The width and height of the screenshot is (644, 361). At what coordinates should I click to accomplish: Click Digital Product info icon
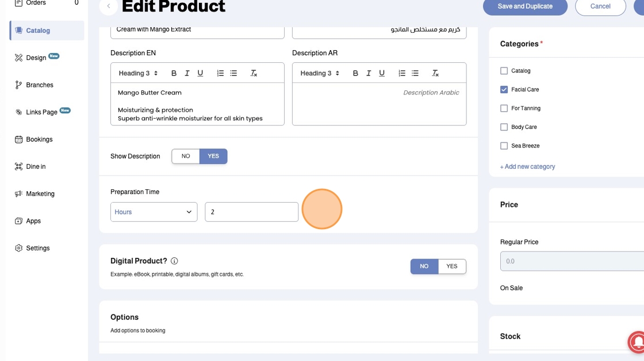click(174, 261)
